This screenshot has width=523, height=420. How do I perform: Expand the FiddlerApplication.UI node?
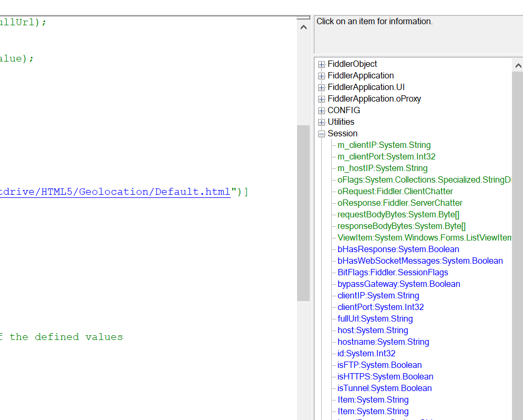[x=321, y=88]
